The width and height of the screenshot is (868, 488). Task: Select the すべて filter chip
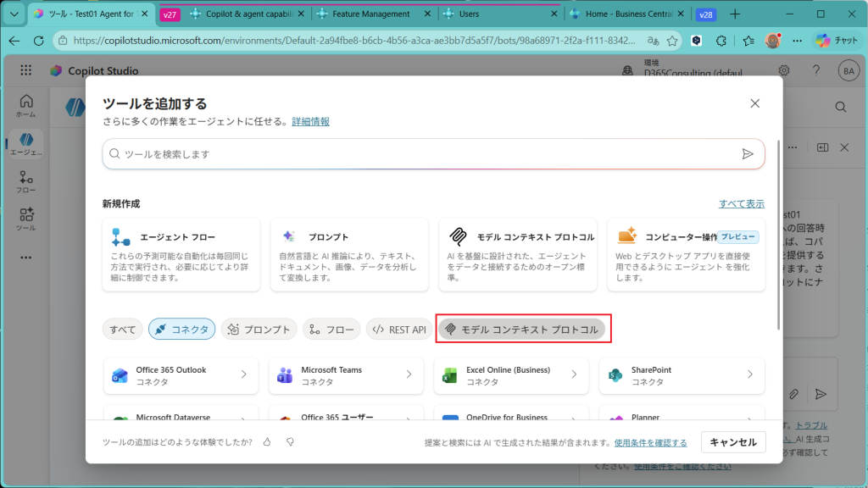pos(122,330)
